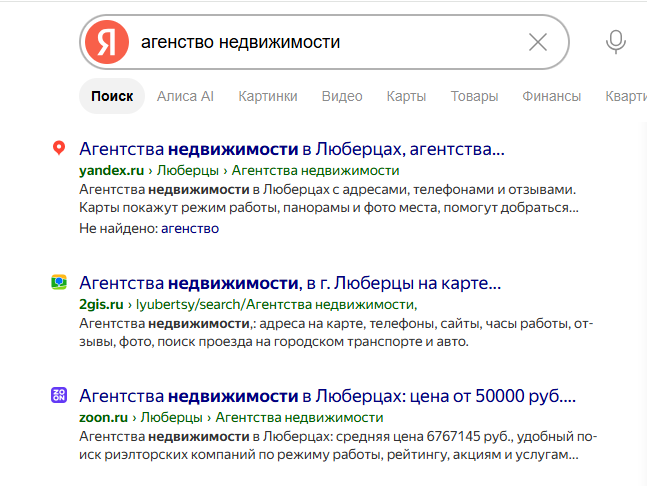The height and width of the screenshot is (486, 647).
Task: Click the 'zoon.ru' domain link
Action: pyautogui.click(x=104, y=418)
